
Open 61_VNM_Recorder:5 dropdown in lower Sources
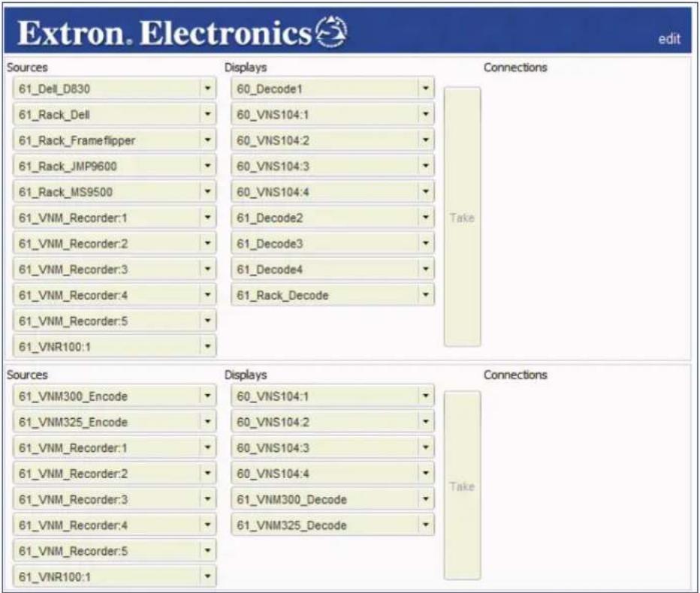[207, 551]
